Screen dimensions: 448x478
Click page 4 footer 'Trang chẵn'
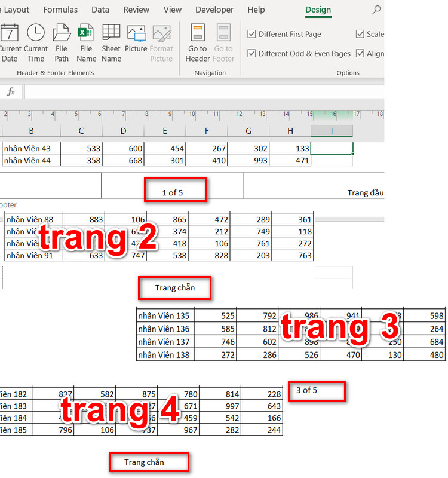pos(144,462)
